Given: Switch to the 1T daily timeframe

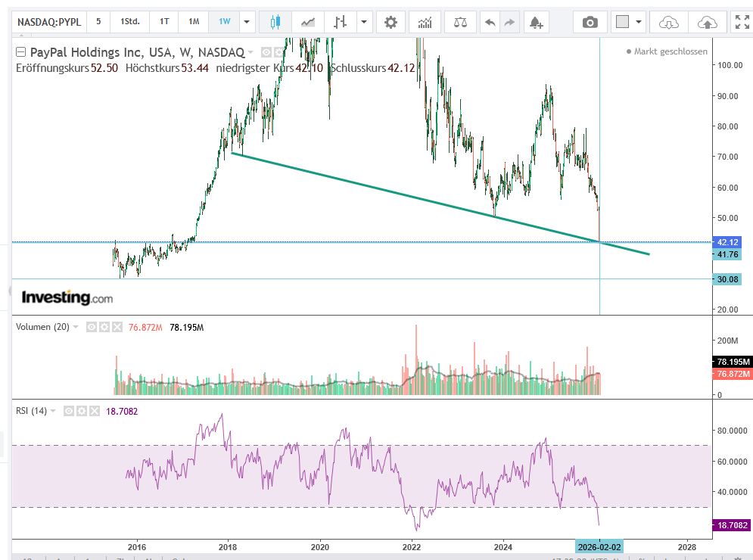Looking at the screenshot, I should pos(164,22).
